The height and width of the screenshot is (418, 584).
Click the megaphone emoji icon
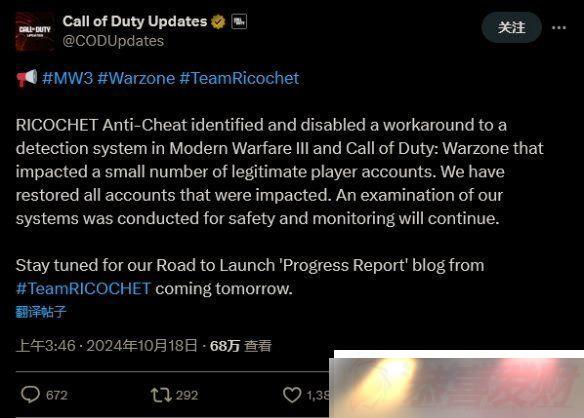[27, 78]
